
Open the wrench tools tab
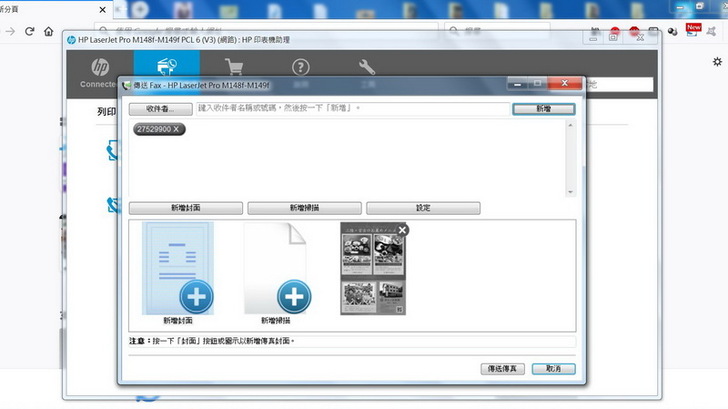click(x=367, y=67)
